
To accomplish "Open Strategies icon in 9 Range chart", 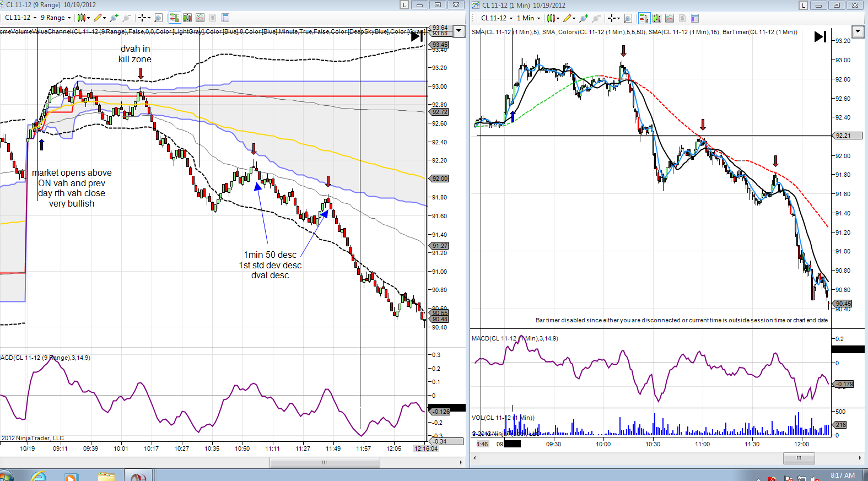I will [x=213, y=18].
